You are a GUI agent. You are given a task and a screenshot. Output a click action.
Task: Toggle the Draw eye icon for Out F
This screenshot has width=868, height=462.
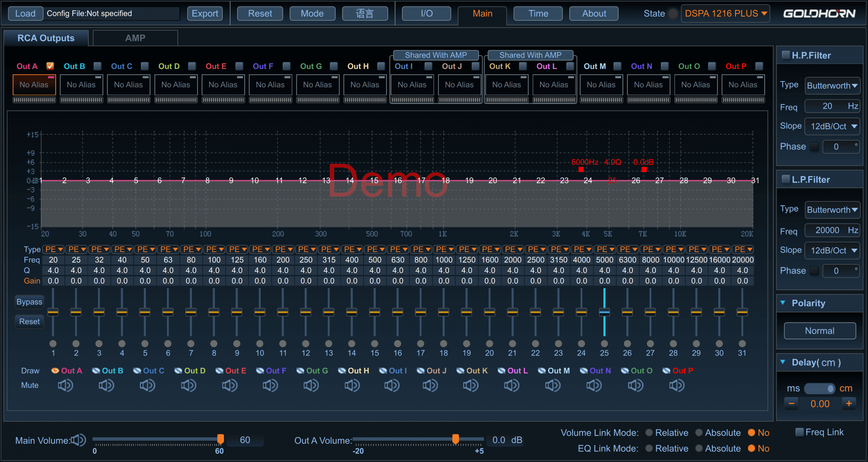click(x=260, y=370)
